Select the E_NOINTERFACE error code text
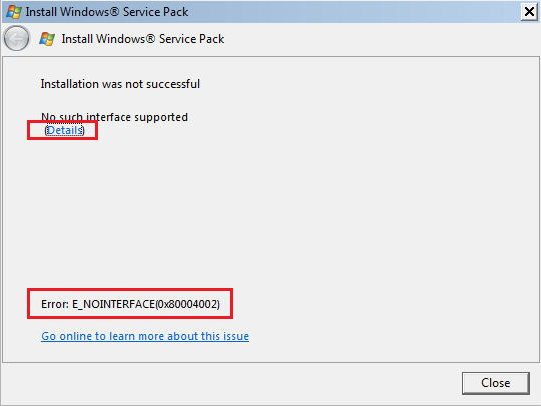Screen dimensions: 541x406 pos(114,304)
